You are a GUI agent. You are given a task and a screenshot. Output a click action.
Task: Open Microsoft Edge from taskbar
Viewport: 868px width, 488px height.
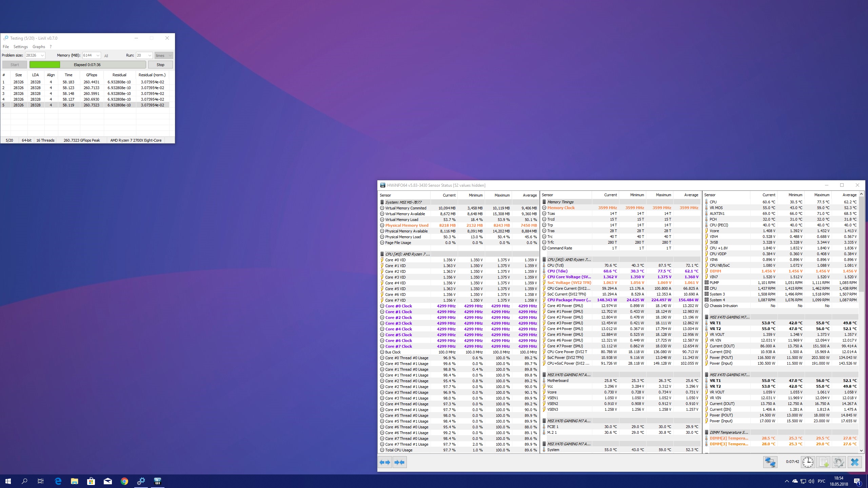tap(58, 481)
